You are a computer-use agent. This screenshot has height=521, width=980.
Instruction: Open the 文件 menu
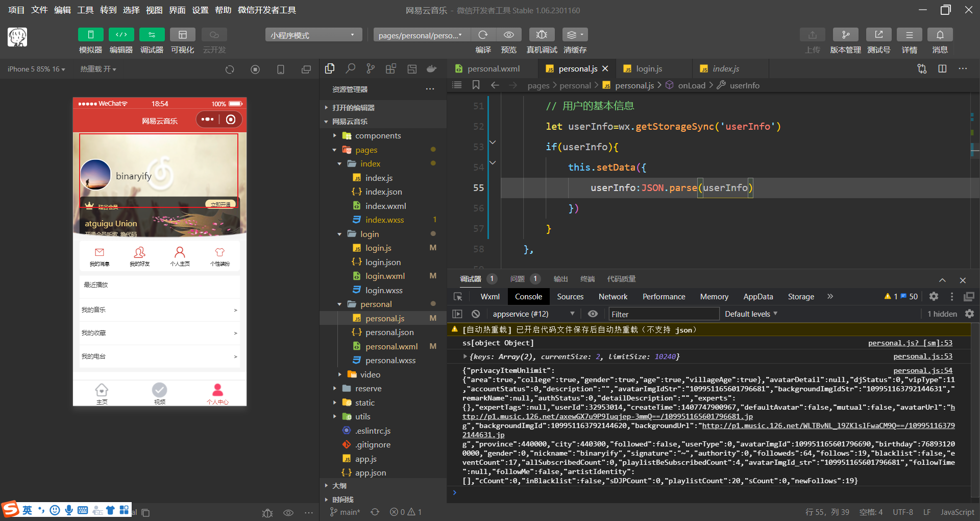(x=39, y=10)
